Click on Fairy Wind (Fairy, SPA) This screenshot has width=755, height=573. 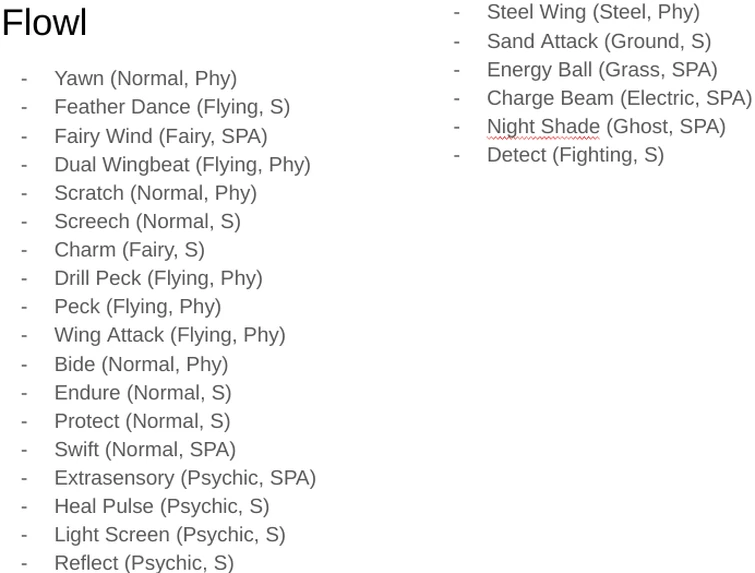tap(160, 136)
